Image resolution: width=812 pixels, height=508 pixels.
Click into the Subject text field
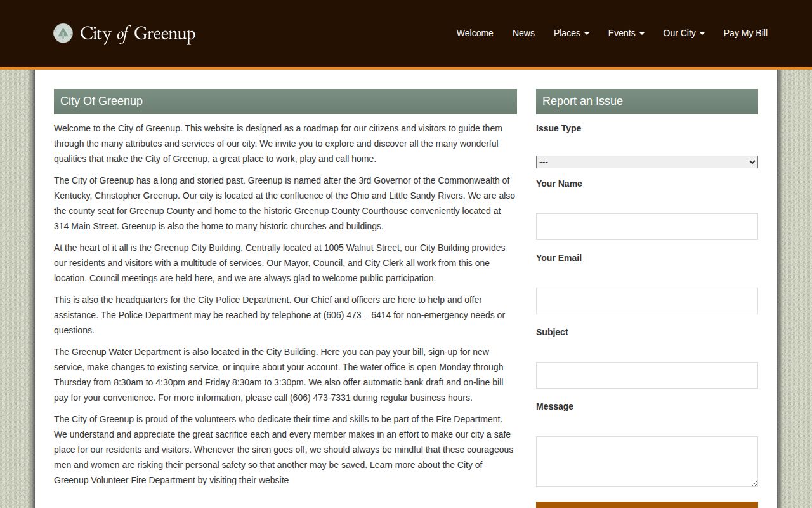[x=647, y=375]
